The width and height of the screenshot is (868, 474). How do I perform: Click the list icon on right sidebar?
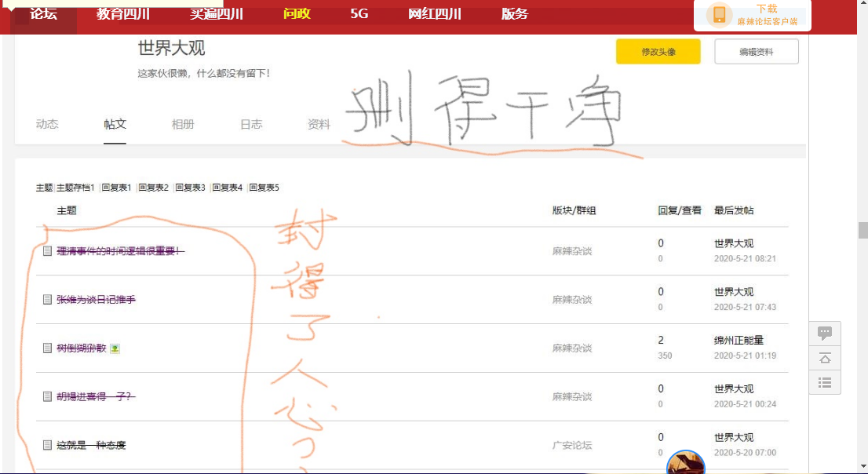pyautogui.click(x=825, y=382)
